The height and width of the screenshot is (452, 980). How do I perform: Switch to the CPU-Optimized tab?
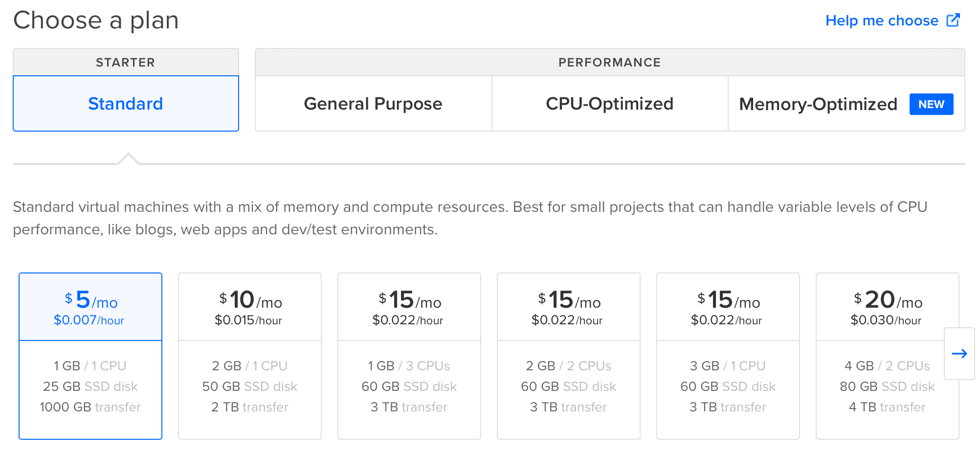[609, 104]
